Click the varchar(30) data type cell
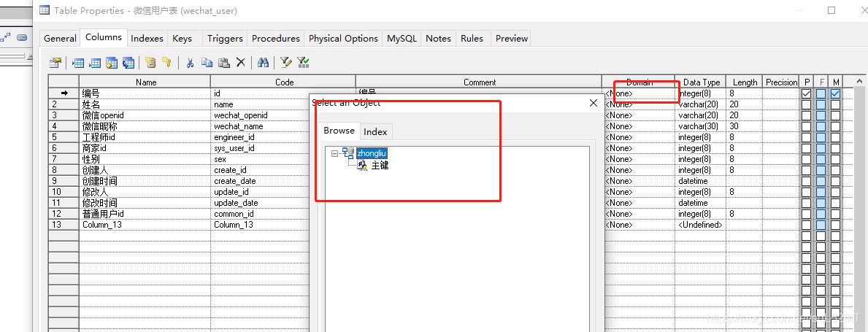868x332 pixels. (x=700, y=126)
